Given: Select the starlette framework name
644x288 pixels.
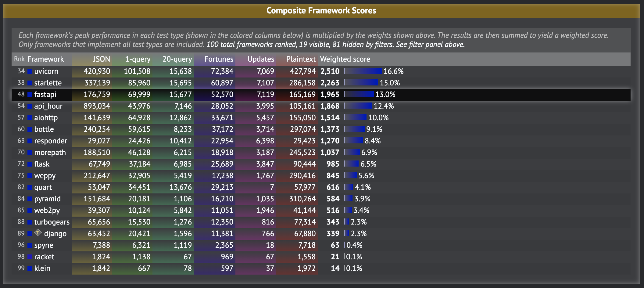Looking at the screenshot, I should [x=48, y=83].
